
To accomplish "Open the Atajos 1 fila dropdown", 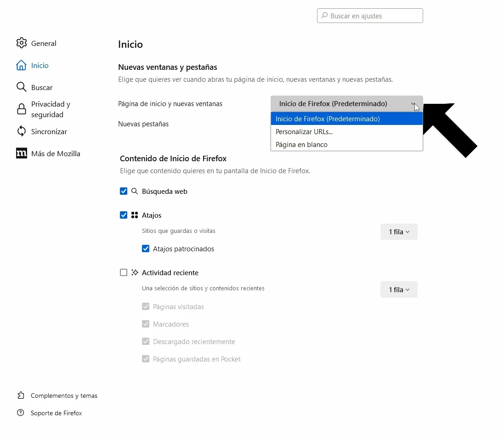I will [399, 232].
